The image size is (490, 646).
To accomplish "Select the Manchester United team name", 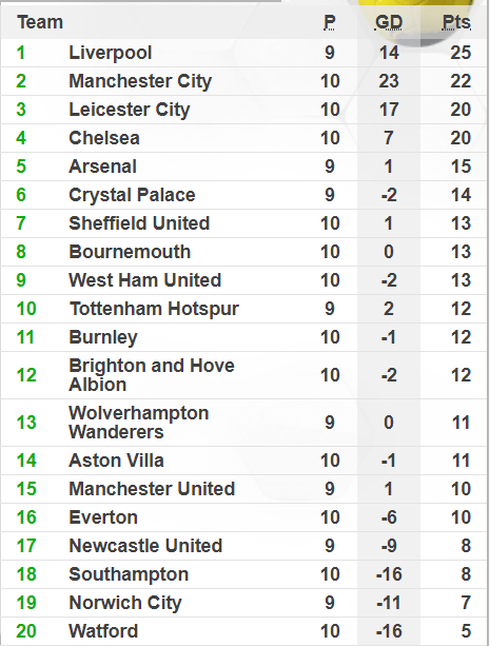I will [152, 489].
